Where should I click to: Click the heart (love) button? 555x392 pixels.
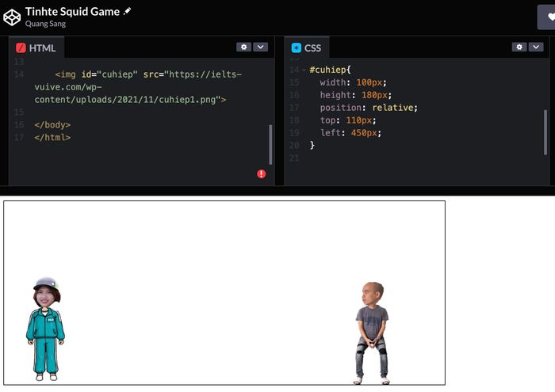549,17
